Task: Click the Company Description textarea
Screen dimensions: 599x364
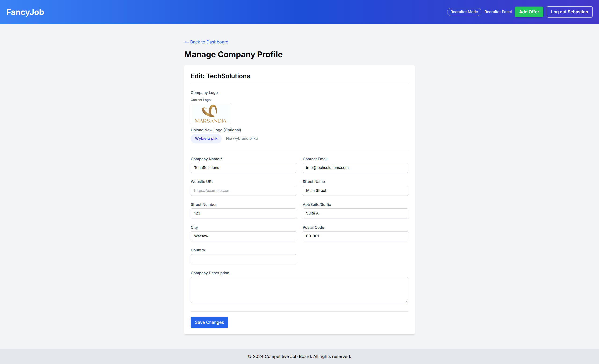Action: [299, 290]
